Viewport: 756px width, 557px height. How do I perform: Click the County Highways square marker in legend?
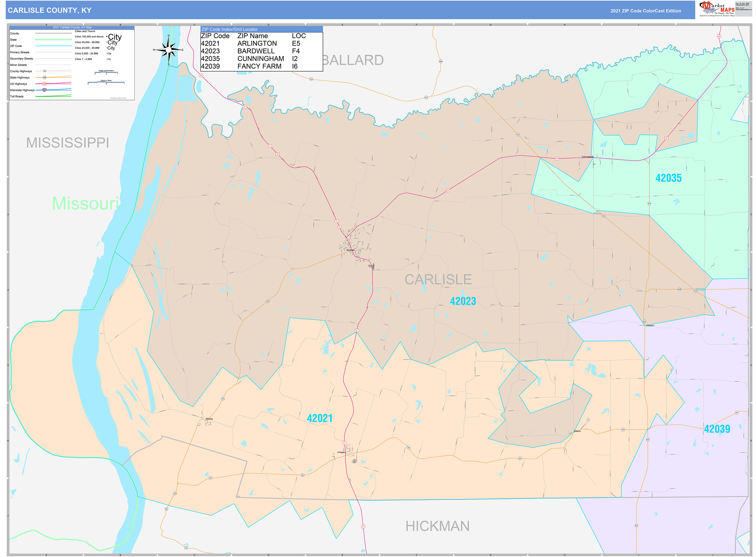45,71
